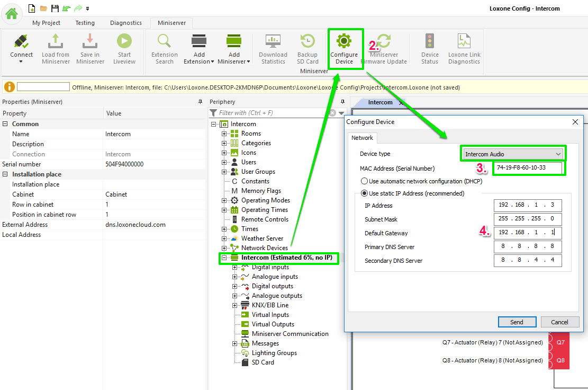Open the My Project tab
The width and height of the screenshot is (588, 390).
(47, 23)
